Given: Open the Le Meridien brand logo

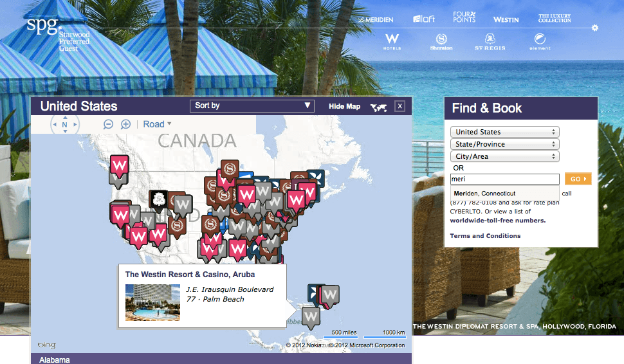Looking at the screenshot, I should click(x=375, y=19).
